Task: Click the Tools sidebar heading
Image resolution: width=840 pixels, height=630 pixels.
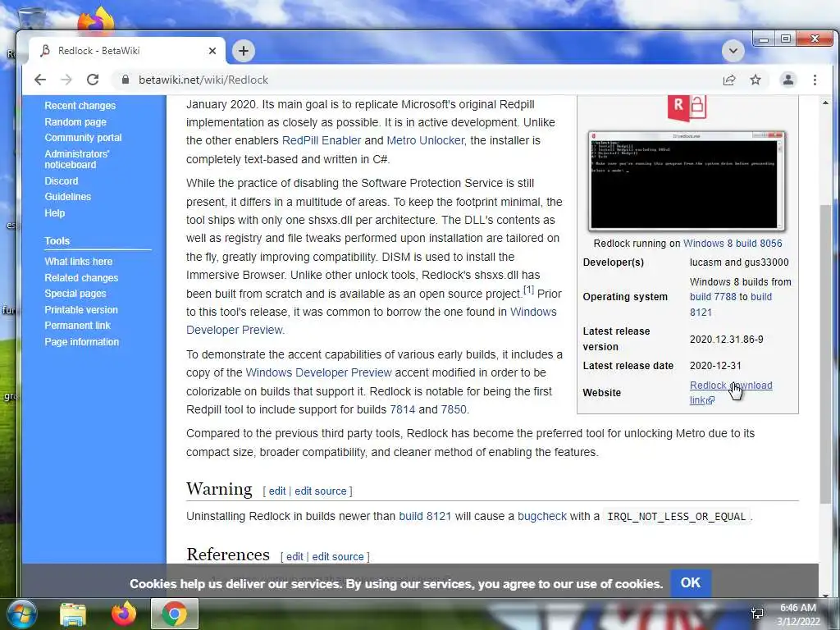Action: tap(57, 241)
